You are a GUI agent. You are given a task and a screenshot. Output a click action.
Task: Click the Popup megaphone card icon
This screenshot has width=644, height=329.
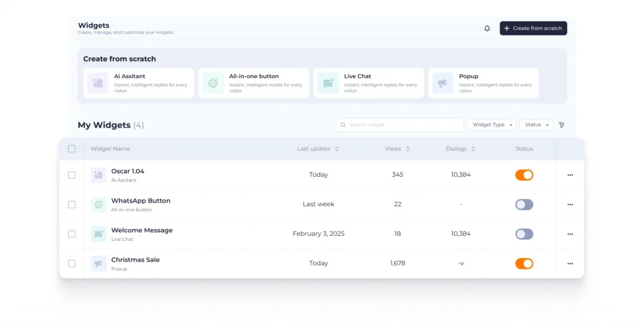[443, 83]
